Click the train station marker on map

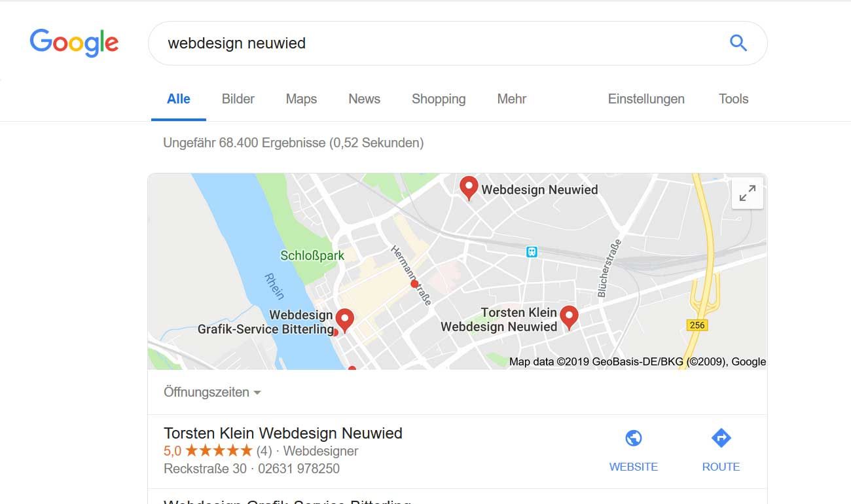(532, 251)
